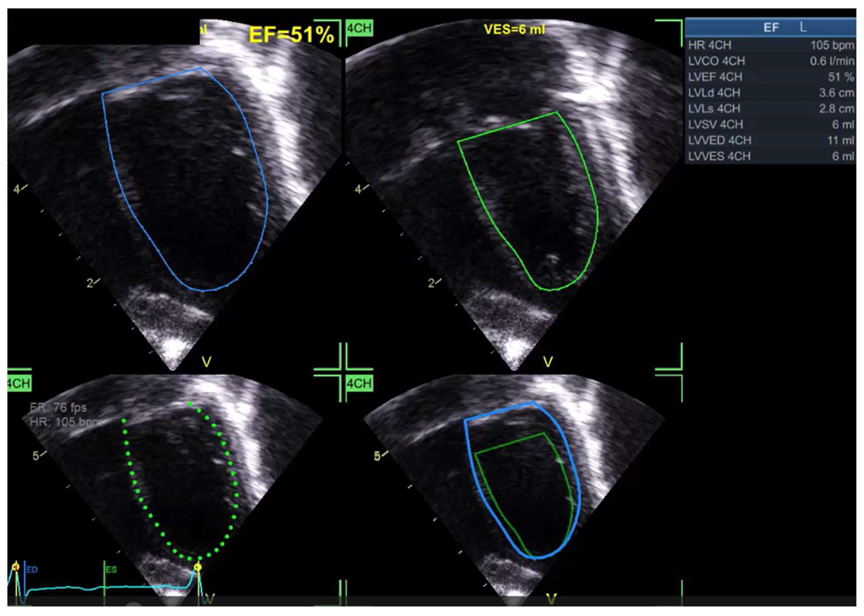
Task: Click the ED marker on ECG trace
Action: 31,570
